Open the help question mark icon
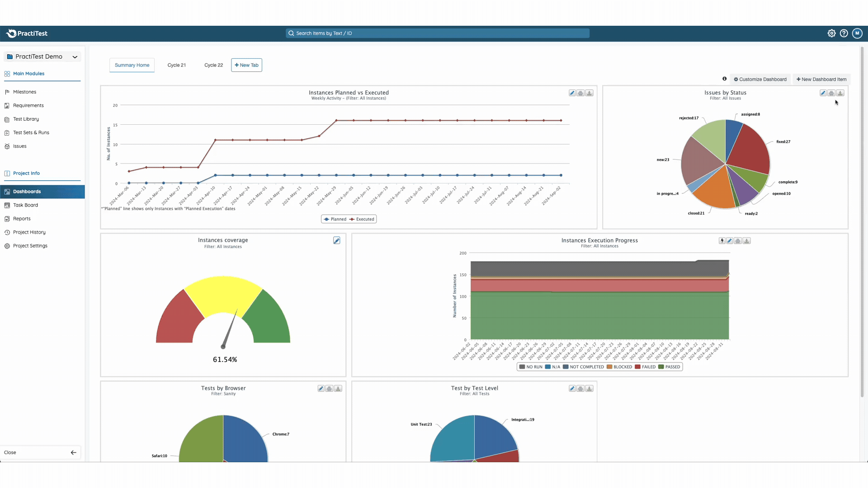Image resolution: width=868 pixels, height=488 pixels. [844, 33]
